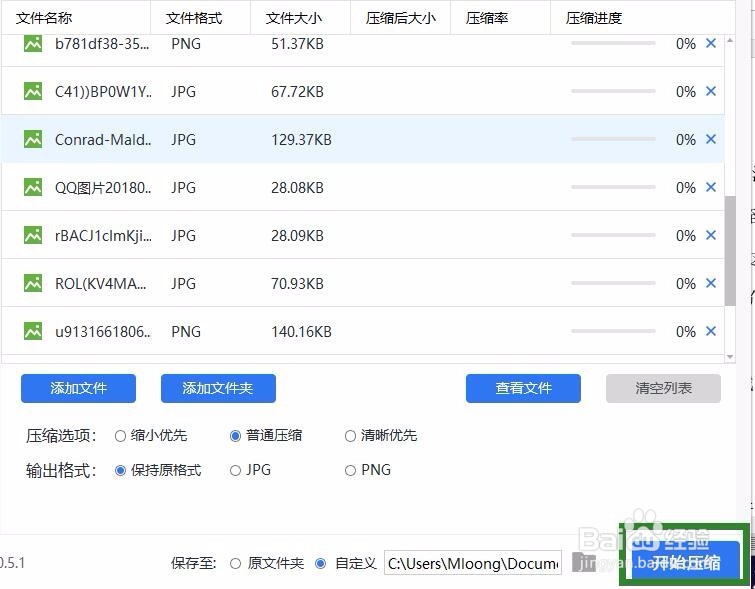Remove QQ图片20180 file with X
The width and height of the screenshot is (755, 589).
click(711, 187)
